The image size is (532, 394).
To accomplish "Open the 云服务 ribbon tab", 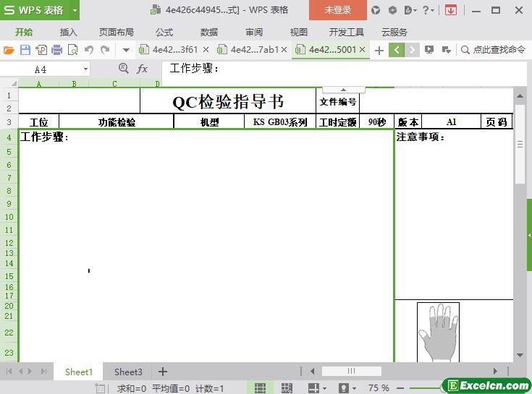I will (x=394, y=33).
